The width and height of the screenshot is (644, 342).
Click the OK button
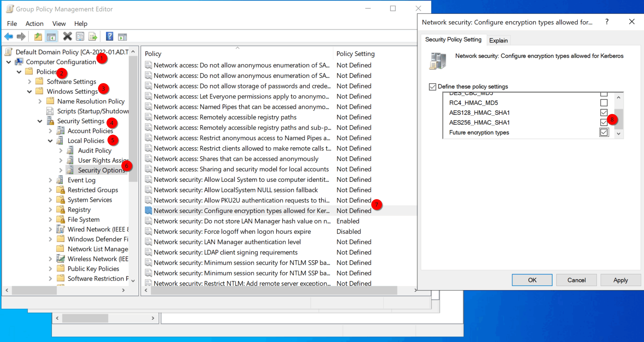(532, 280)
